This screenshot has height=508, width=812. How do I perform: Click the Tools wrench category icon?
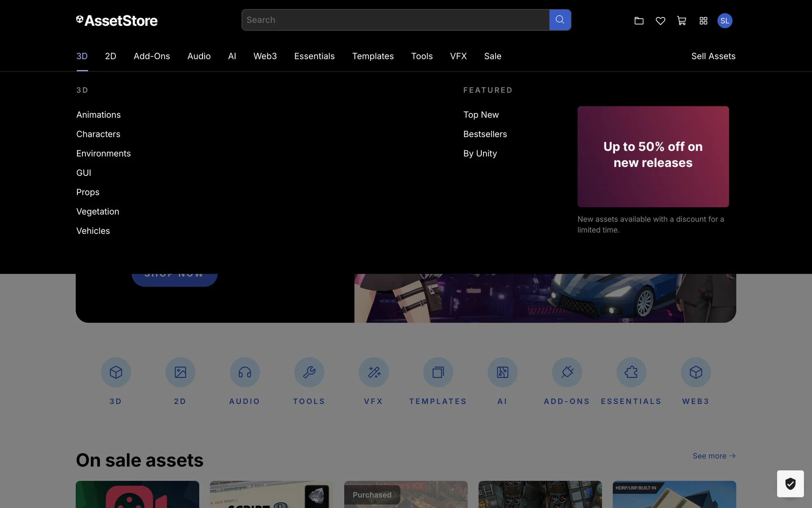(309, 372)
